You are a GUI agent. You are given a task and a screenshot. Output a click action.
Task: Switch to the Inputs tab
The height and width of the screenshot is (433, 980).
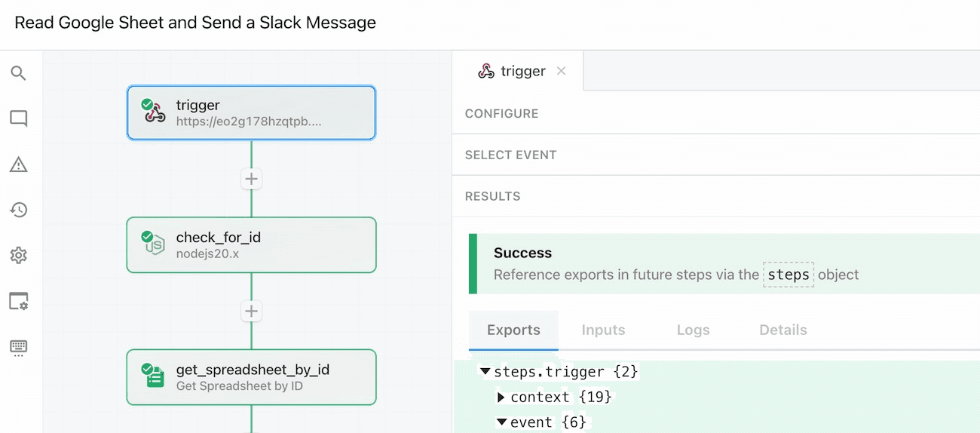tap(603, 330)
